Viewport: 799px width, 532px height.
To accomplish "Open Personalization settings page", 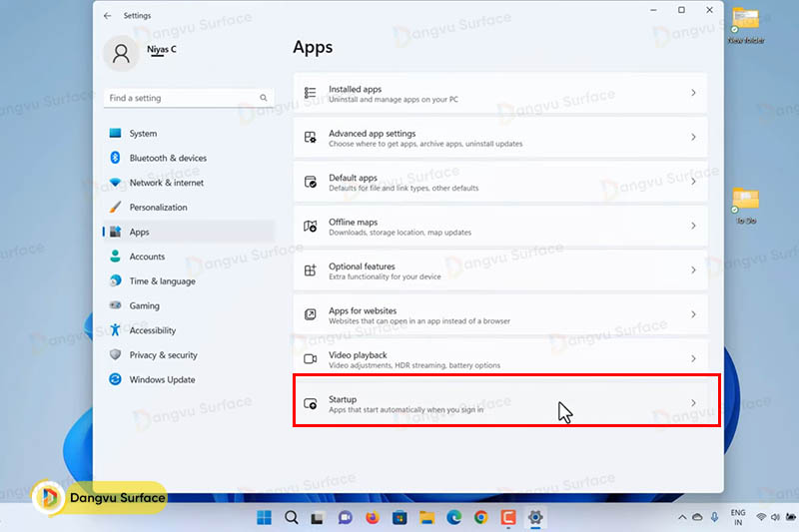I will pos(158,208).
